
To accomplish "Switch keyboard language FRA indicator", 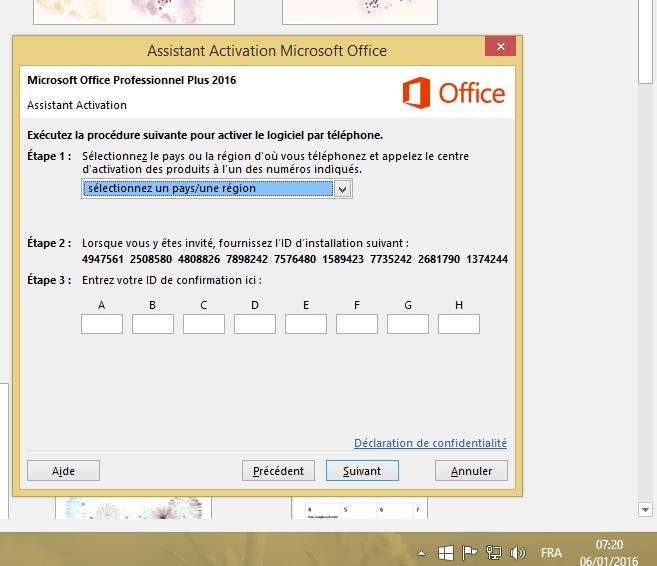I will coord(551,553).
